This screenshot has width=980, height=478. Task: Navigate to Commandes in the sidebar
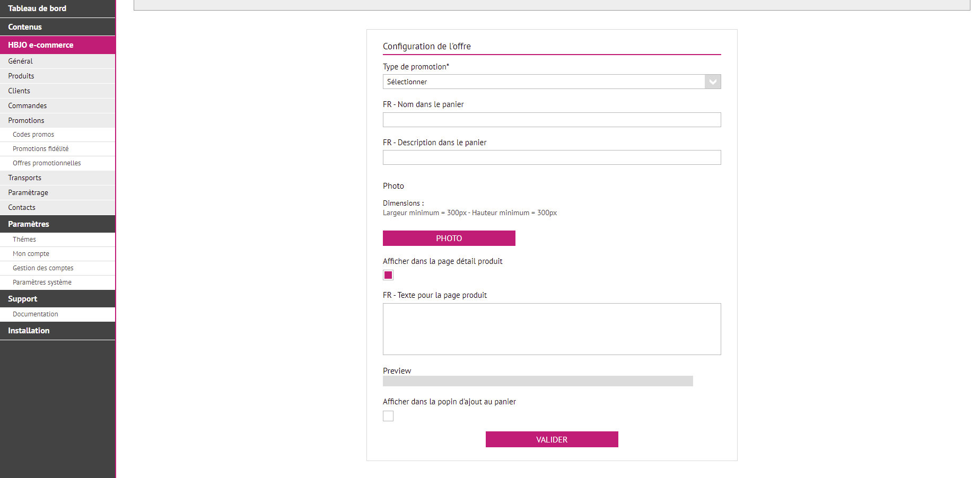pos(28,105)
